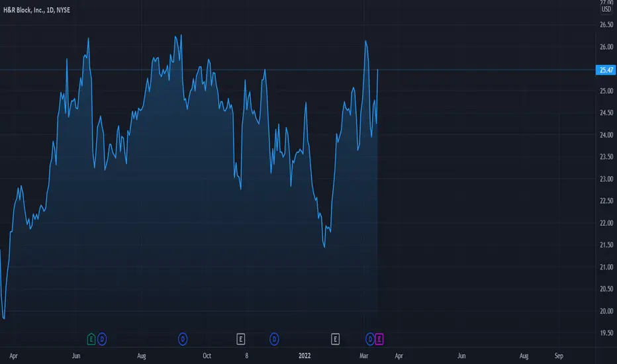This screenshot has height=364, width=617.
Task: Click the 19.50 price scale label
Action: click(606, 333)
